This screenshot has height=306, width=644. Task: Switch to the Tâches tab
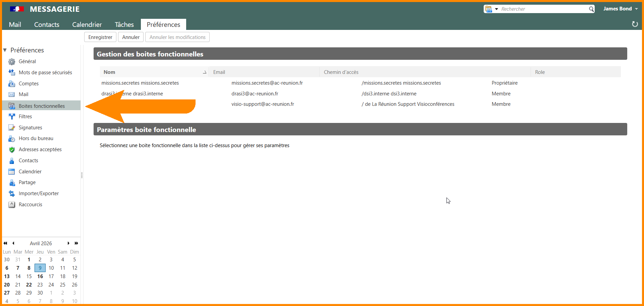[x=124, y=25]
